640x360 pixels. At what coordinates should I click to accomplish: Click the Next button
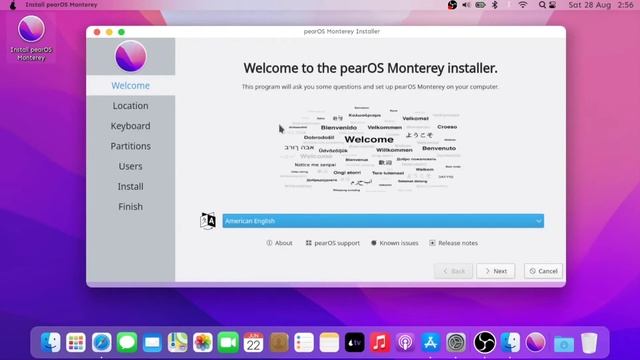click(x=496, y=271)
